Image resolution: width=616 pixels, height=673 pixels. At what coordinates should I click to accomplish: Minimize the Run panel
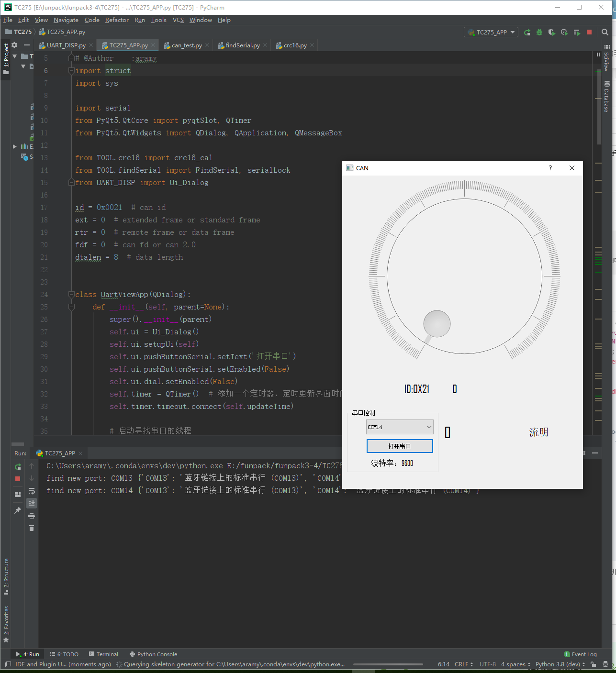(x=595, y=453)
